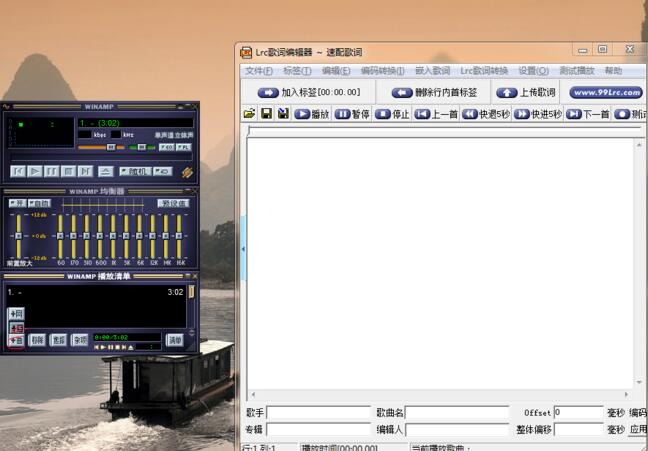
Task: Click the save floppy disk icon
Action: tap(266, 114)
